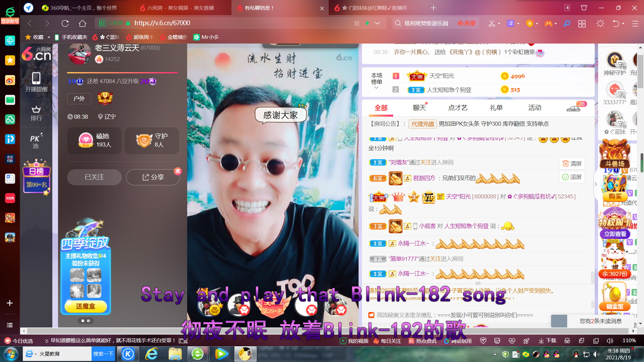Toggle the 滚屏 auto-scroll option
The image size is (644, 362).
[x=572, y=177]
